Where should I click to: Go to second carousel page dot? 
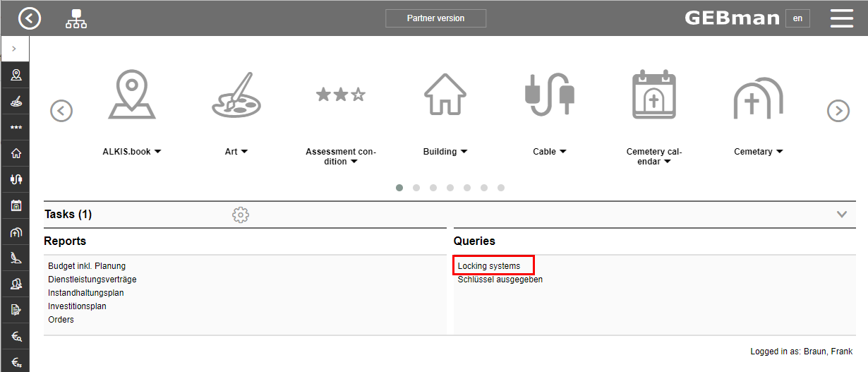(x=416, y=188)
